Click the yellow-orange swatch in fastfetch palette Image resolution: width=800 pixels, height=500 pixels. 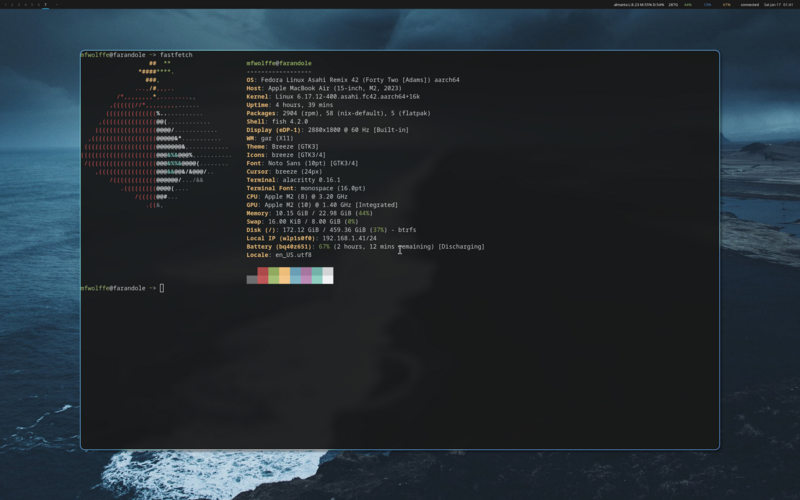[x=285, y=276]
